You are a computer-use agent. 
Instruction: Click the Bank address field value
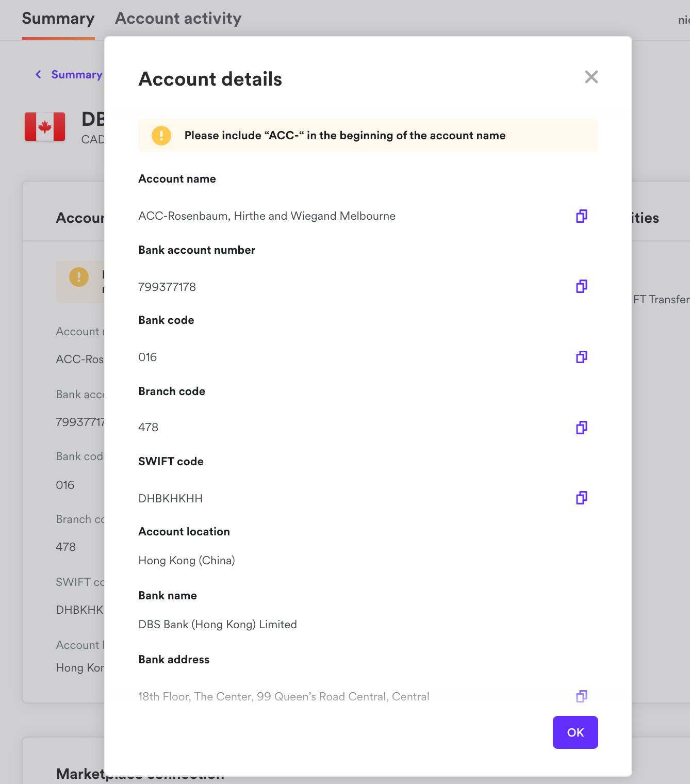284,696
